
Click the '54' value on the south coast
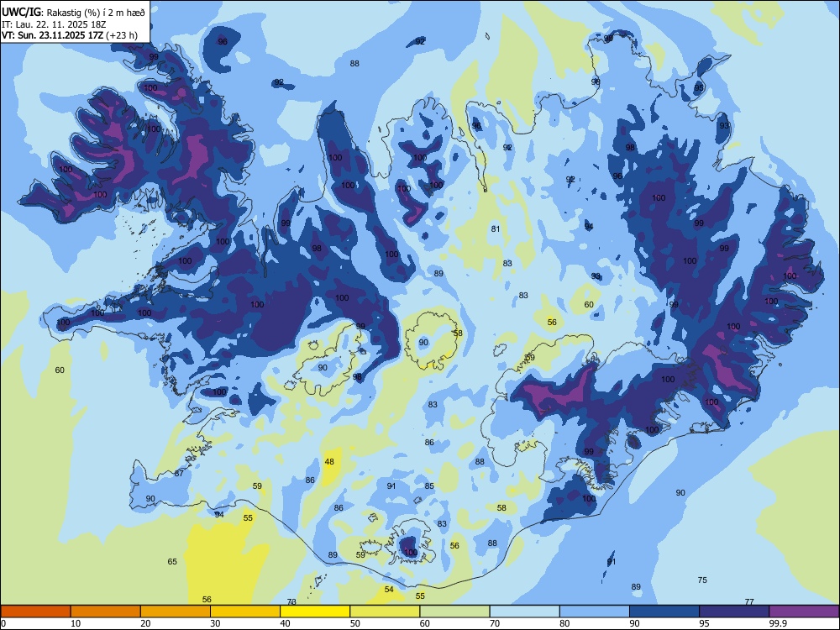tap(389, 590)
